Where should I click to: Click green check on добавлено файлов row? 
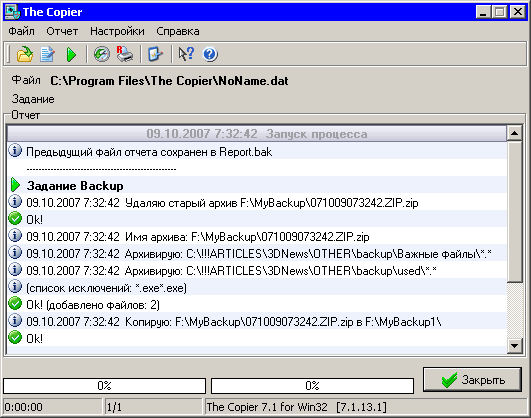click(15, 304)
